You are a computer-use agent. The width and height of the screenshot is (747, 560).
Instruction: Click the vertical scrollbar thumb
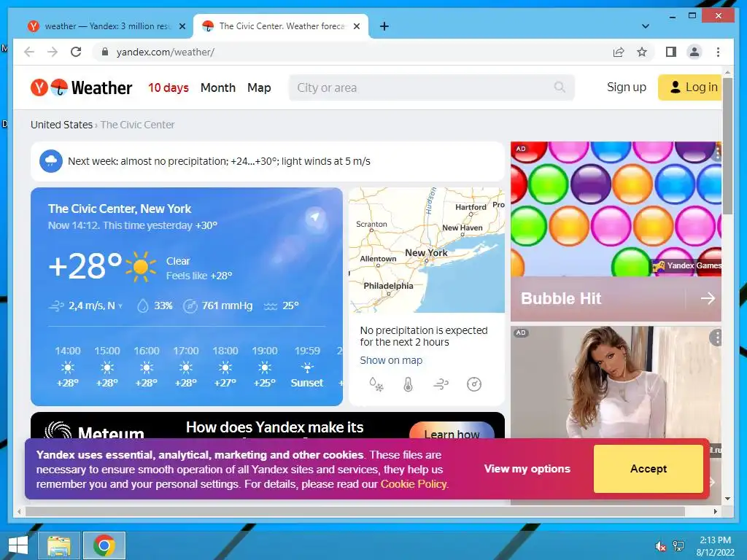(727, 146)
